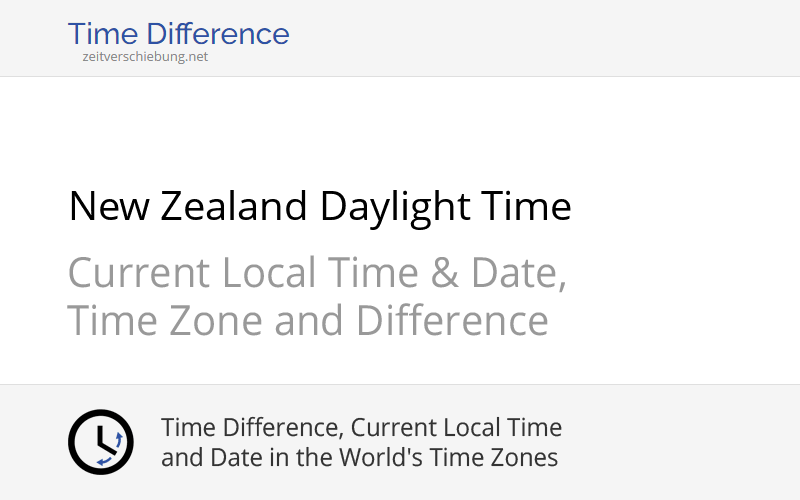Click the gray Time Zone and Difference line

pyautogui.click(x=307, y=321)
